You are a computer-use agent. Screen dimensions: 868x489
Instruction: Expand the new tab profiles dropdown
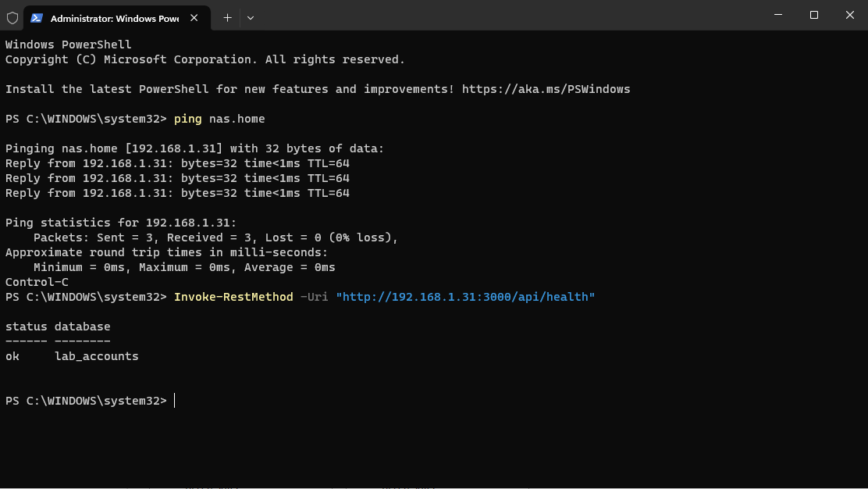pos(251,18)
